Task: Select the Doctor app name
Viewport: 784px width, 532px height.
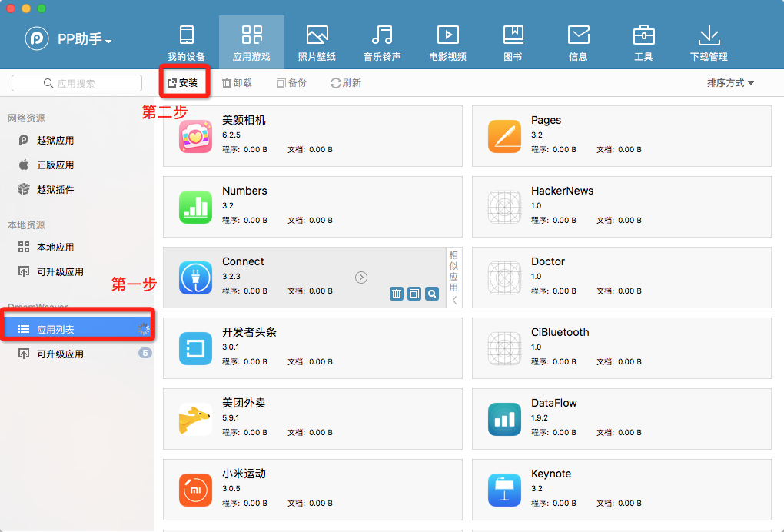Action: point(548,261)
